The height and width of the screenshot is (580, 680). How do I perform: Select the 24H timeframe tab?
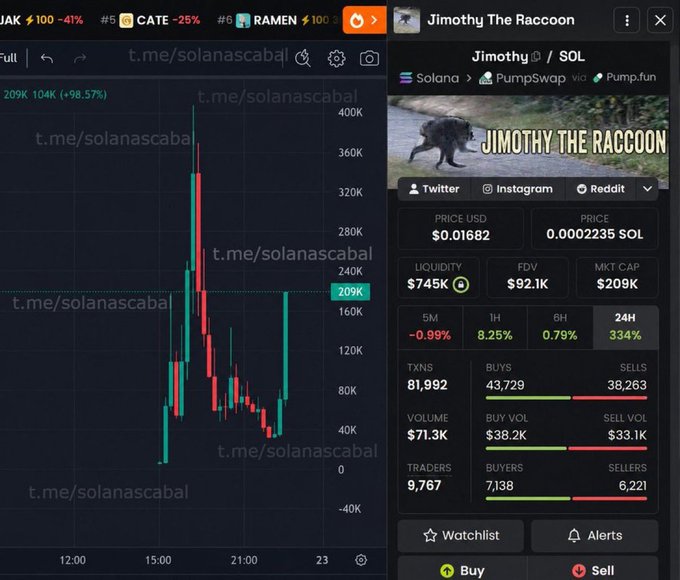click(x=625, y=327)
